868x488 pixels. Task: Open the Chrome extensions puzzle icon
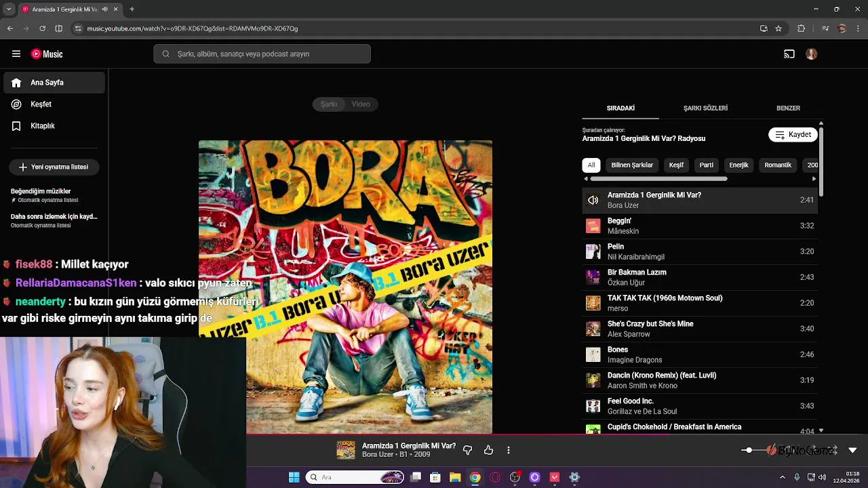coord(802,28)
